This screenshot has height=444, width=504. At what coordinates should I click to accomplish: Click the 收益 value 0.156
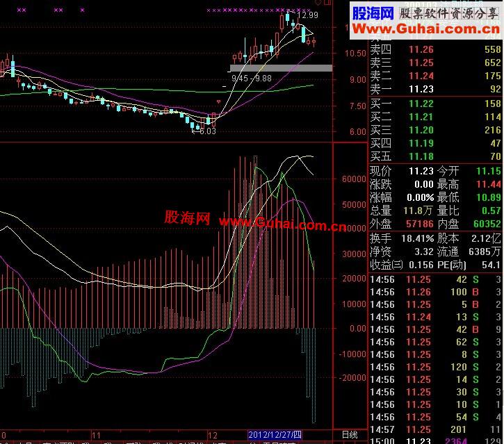point(421,265)
